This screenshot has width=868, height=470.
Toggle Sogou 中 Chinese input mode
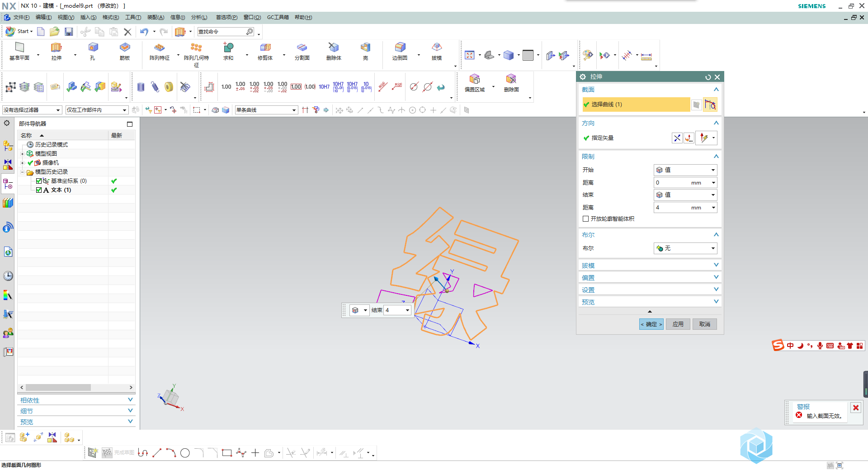tap(790, 346)
